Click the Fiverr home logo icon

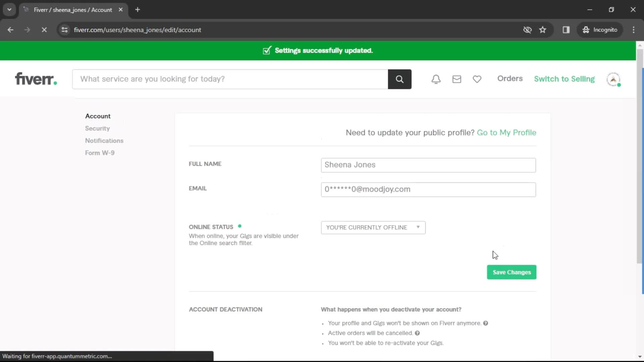35,79
